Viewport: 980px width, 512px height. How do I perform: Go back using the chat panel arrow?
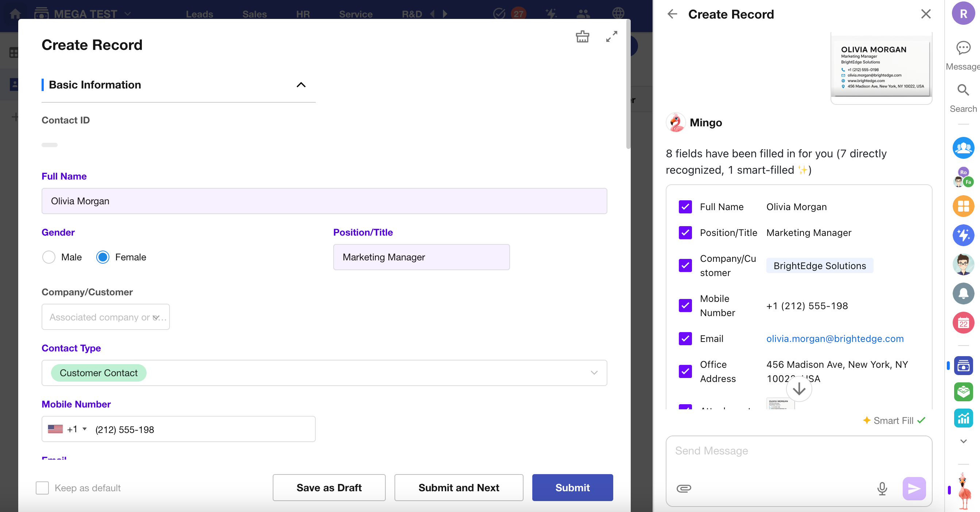tap(672, 14)
